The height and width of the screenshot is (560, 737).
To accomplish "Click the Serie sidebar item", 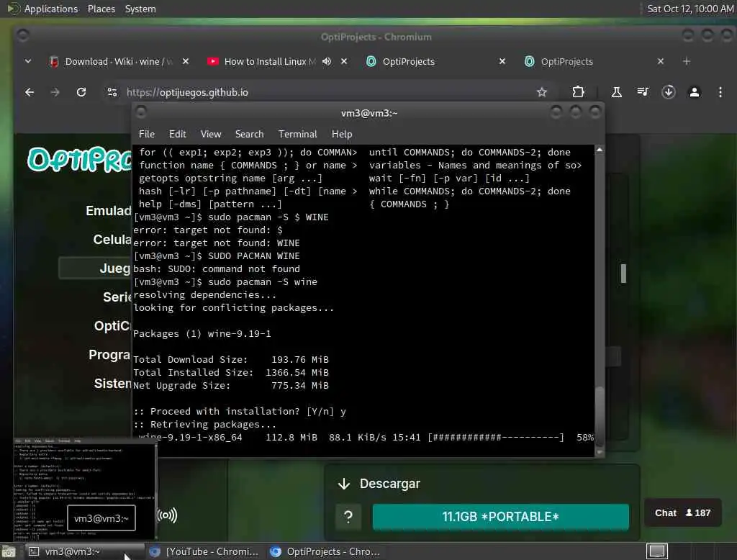I will tap(117, 297).
